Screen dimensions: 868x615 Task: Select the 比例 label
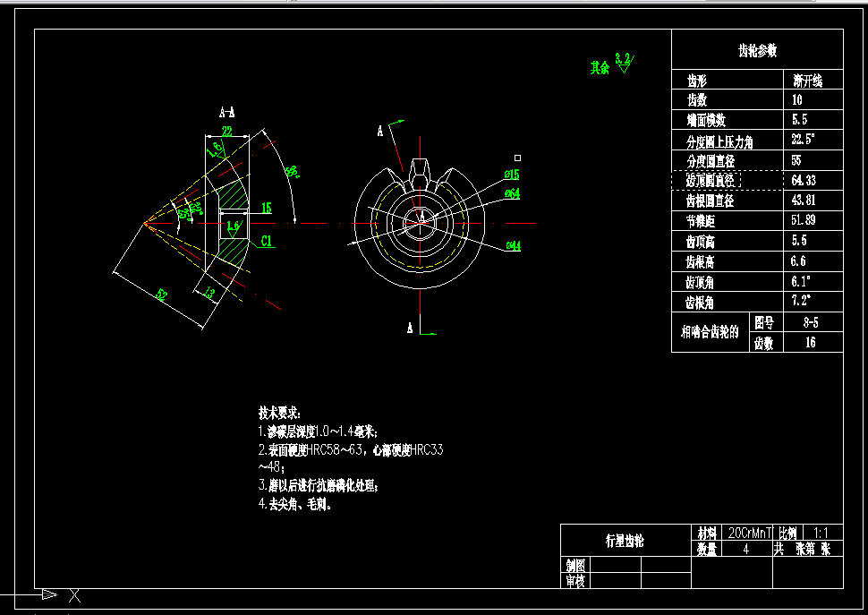(787, 534)
